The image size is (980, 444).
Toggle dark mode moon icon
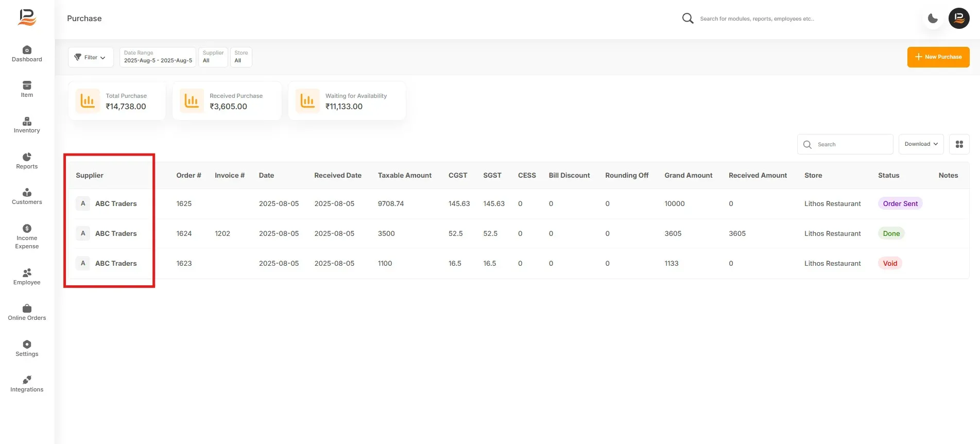coord(933,19)
